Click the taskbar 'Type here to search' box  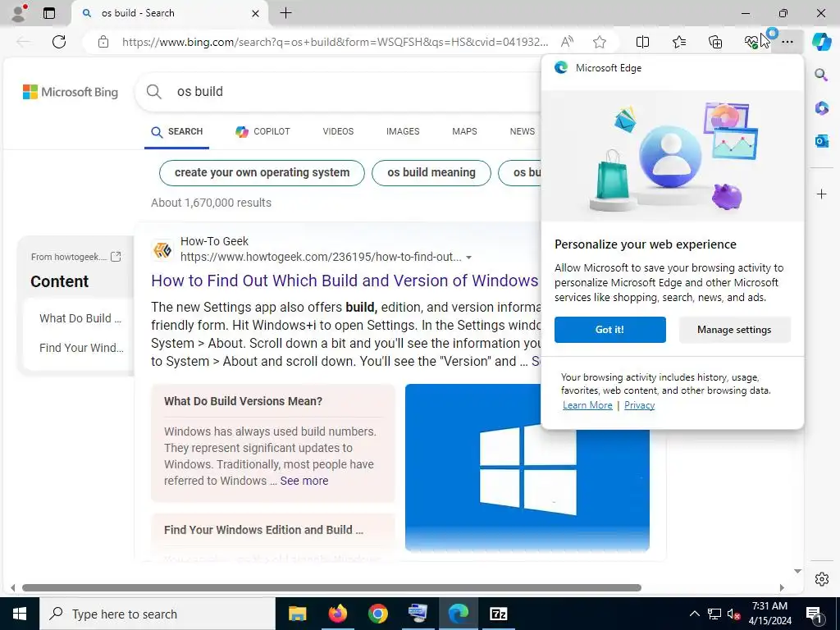click(157, 614)
